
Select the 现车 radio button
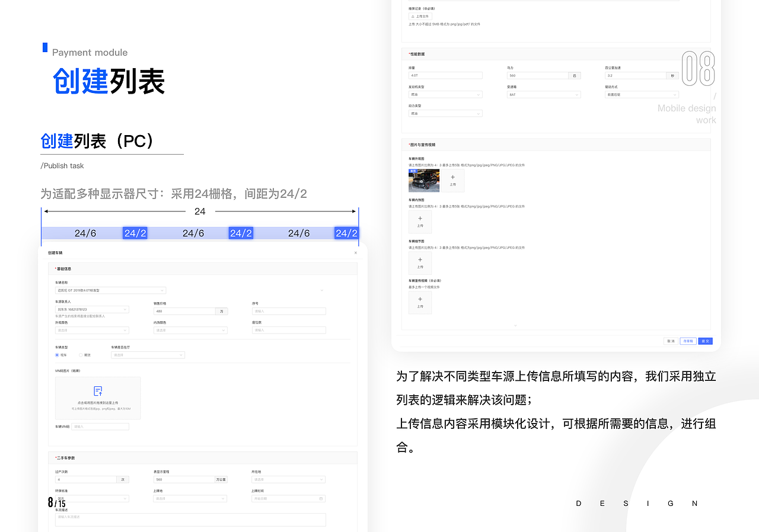[58, 354]
